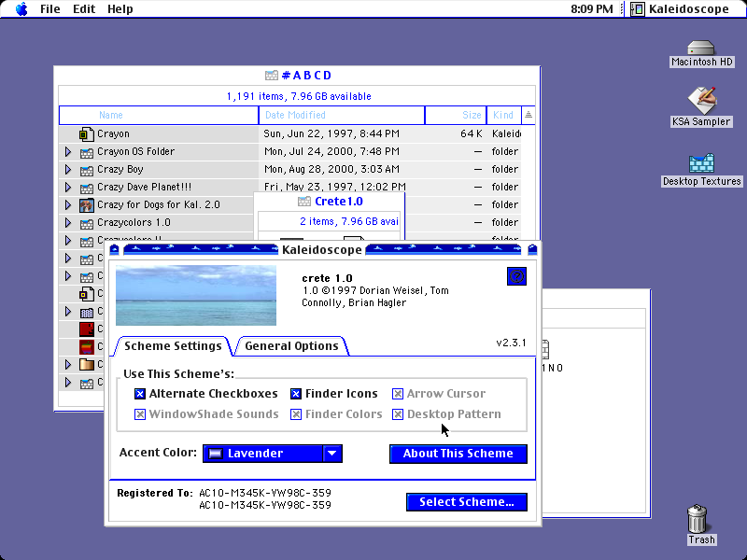The image size is (747, 560).
Task: Select the tan folder icon in the list
Action: point(86,365)
